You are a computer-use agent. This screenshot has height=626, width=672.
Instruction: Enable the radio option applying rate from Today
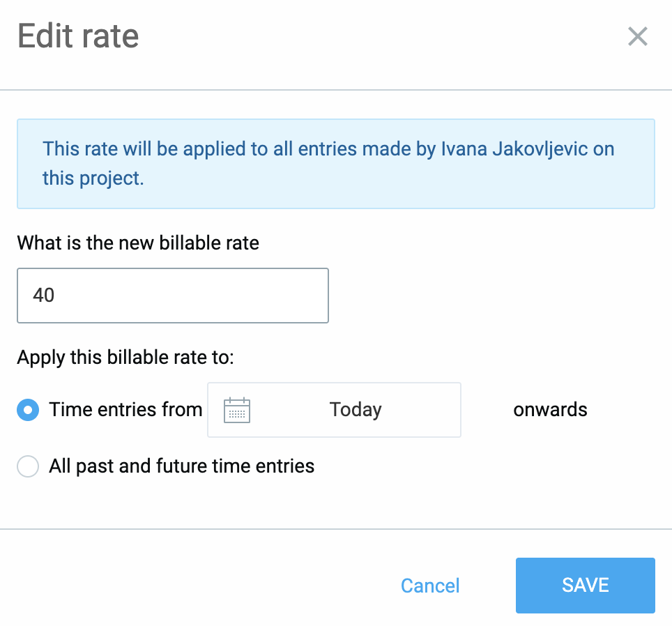tap(28, 410)
